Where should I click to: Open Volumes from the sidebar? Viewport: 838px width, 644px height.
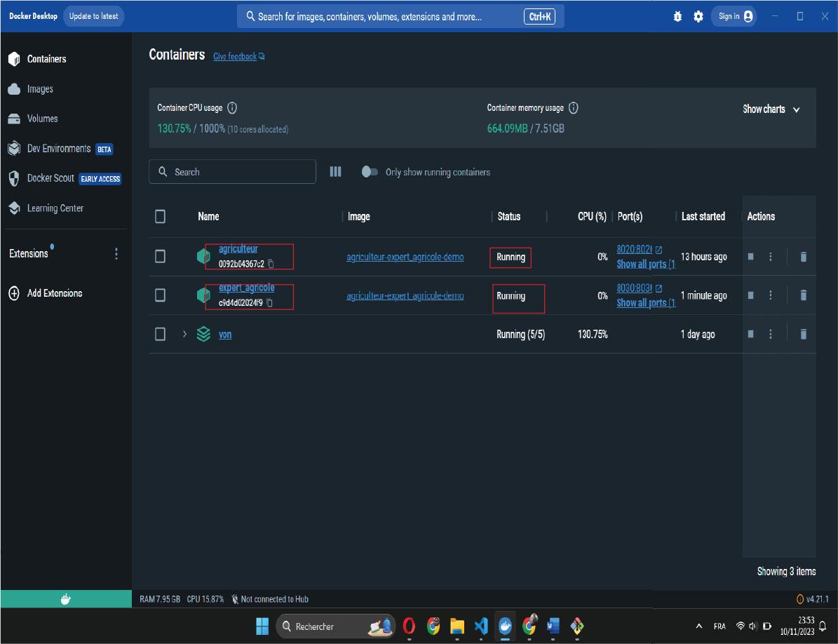[x=42, y=119]
